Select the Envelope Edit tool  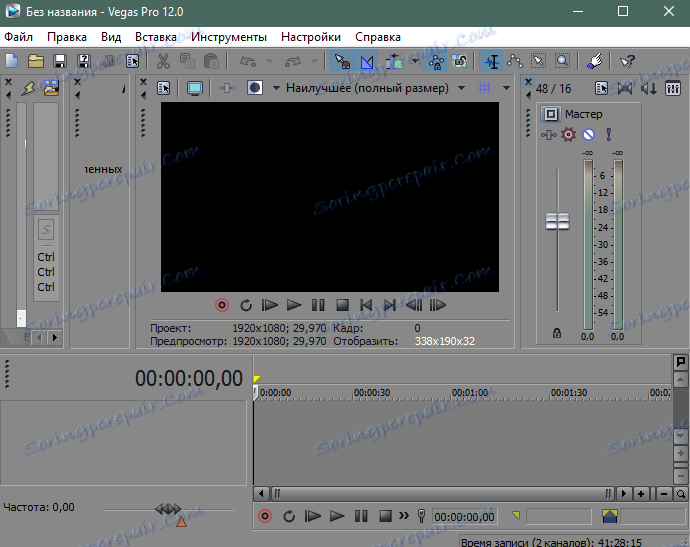pos(515,61)
